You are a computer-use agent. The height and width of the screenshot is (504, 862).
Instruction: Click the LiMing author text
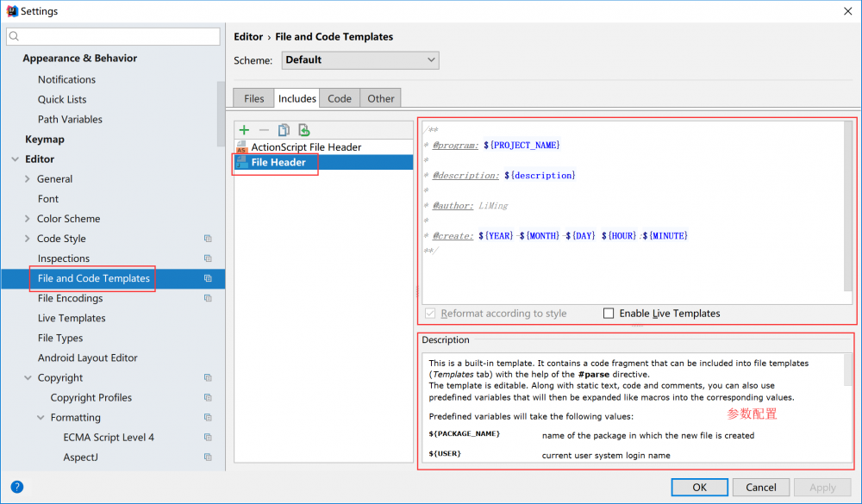click(493, 206)
